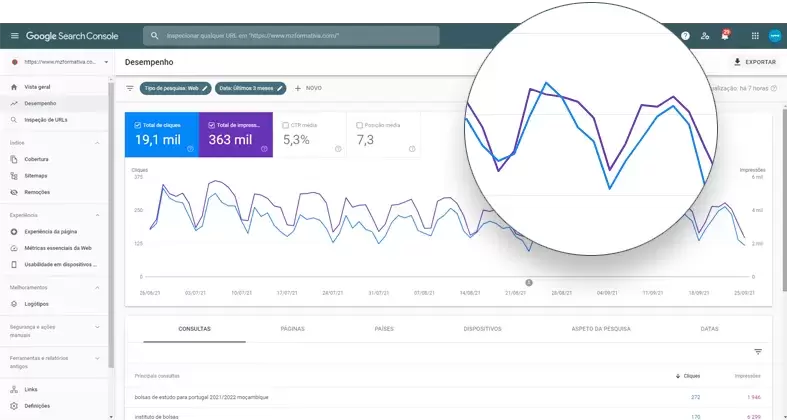The height and width of the screenshot is (420, 787).
Task: Collapse the Melhoramentos sidebar section
Action: [97, 288]
